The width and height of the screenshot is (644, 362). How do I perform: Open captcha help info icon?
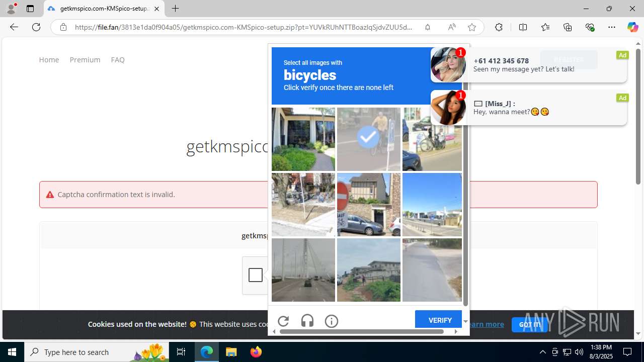tap(332, 321)
